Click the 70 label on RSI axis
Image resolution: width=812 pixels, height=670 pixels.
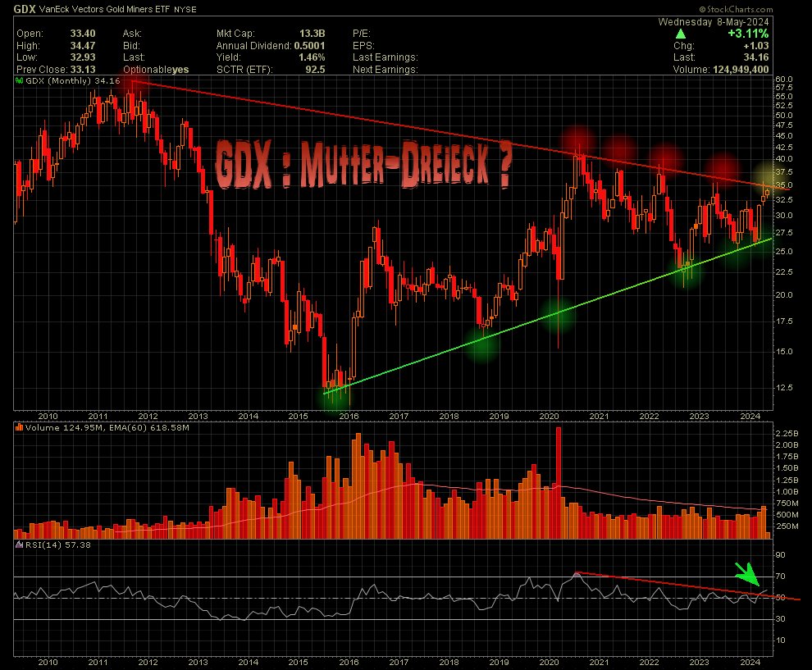pyautogui.click(x=780, y=577)
